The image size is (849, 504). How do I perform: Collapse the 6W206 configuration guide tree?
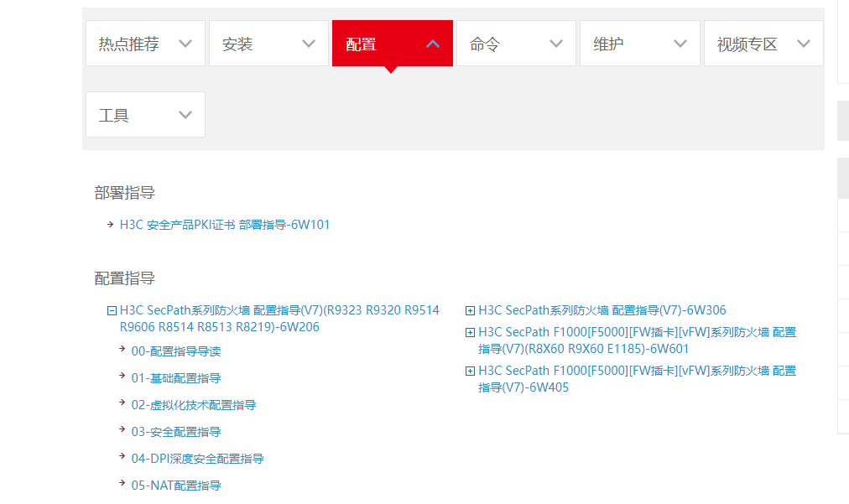[x=112, y=311]
